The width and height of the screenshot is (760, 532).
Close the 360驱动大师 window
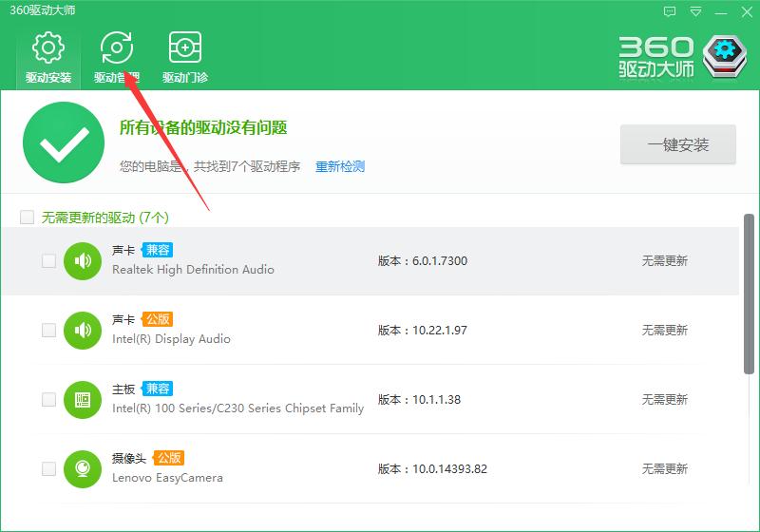[x=747, y=11]
